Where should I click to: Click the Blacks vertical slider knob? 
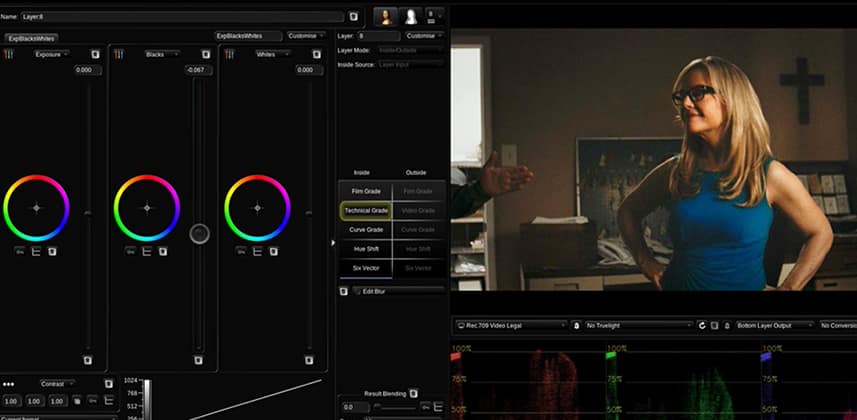199,234
